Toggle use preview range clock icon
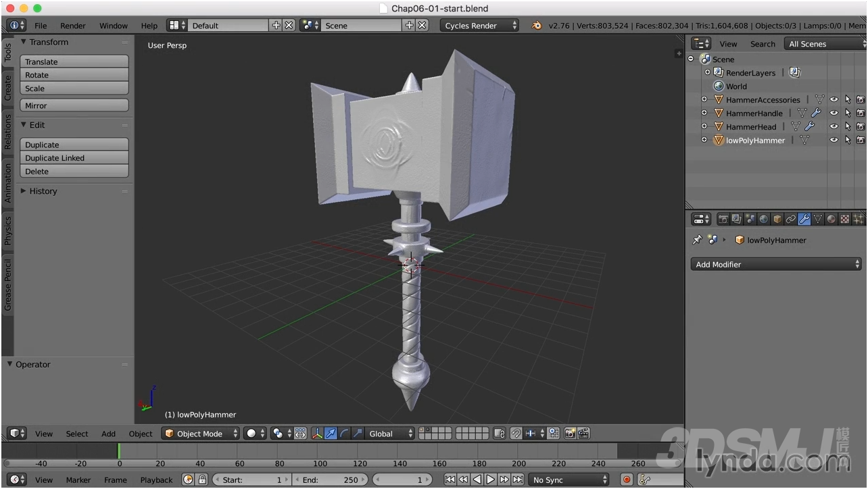The width and height of the screenshot is (868, 489). click(x=188, y=480)
